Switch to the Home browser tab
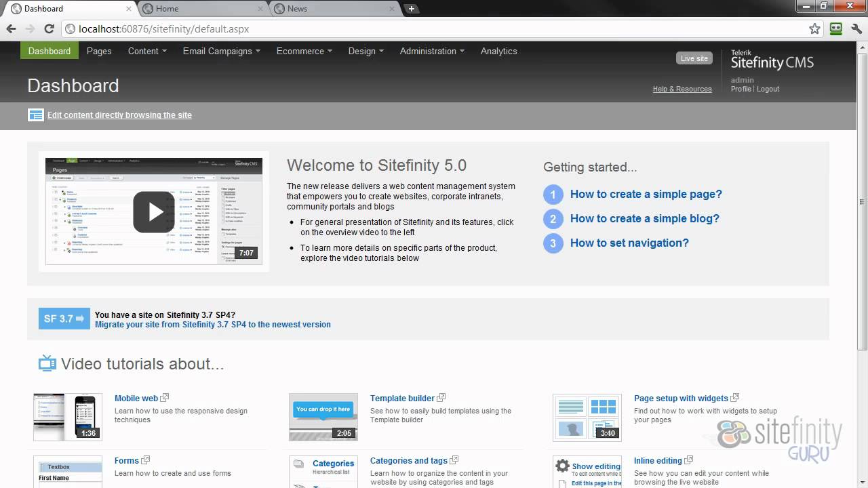The image size is (868, 488). coord(202,9)
